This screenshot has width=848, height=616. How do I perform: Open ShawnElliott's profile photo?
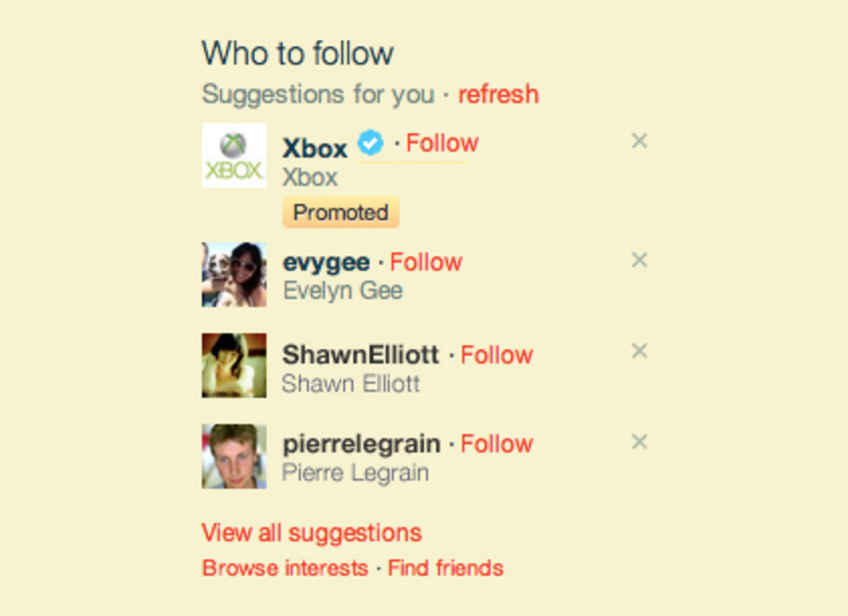click(x=234, y=366)
